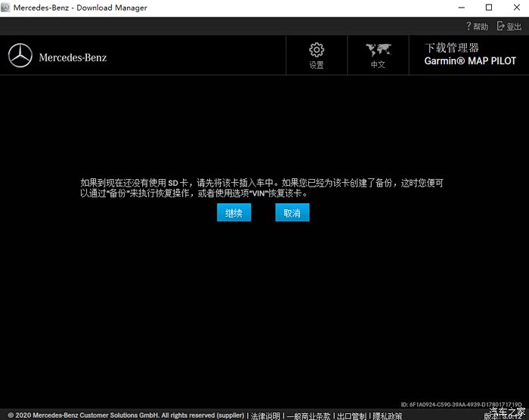Click the logout (登出) arrow icon
This screenshot has width=529, height=420.
pos(500,26)
